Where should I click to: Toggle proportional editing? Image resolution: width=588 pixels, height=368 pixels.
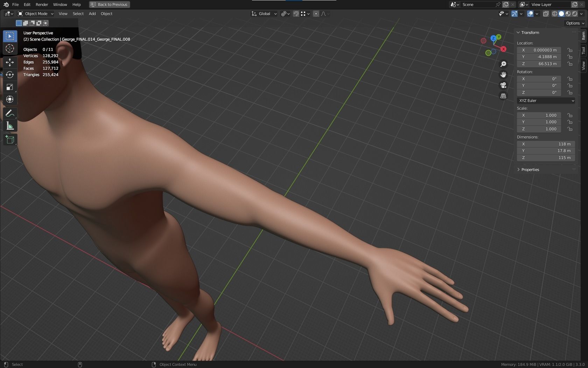coord(316,14)
